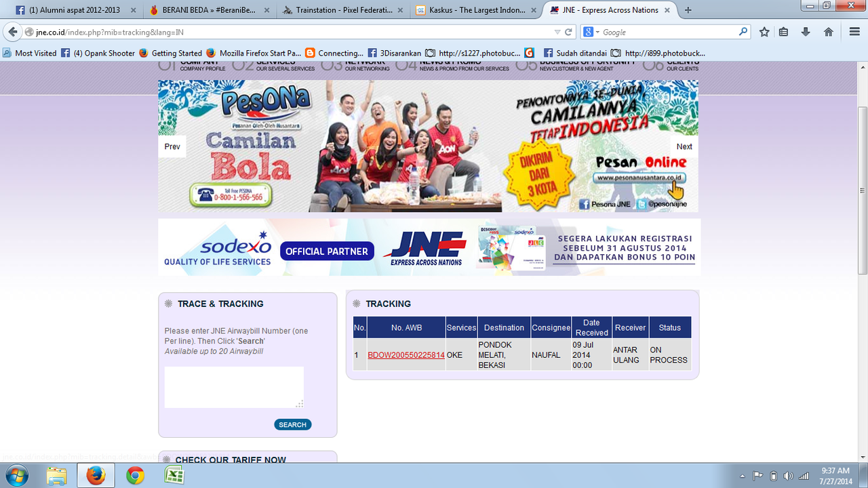Open the bookmarks list icon in toolbar

point(784,32)
